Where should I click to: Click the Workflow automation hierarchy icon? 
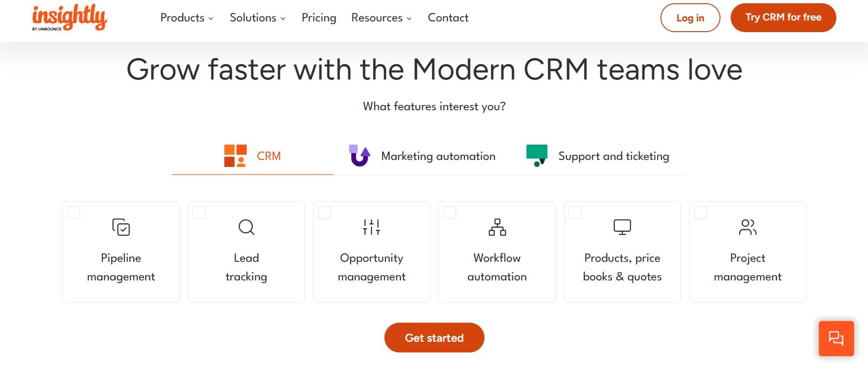point(497,227)
